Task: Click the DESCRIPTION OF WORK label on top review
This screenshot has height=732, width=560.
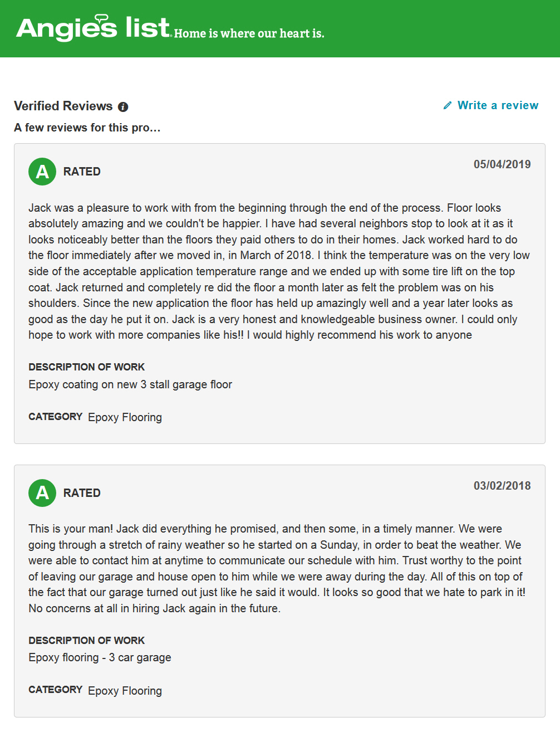Action: 86,367
